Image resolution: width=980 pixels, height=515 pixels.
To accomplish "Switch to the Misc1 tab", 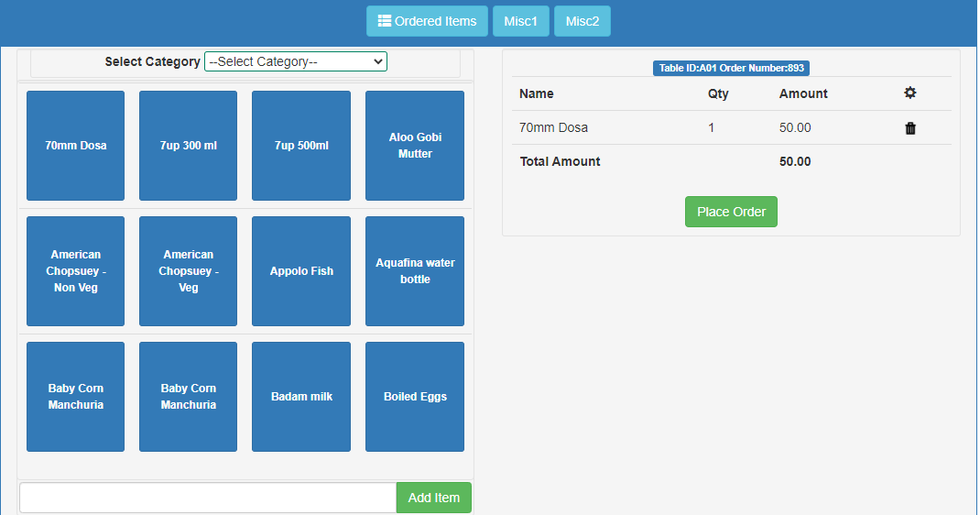I will 520,21.
